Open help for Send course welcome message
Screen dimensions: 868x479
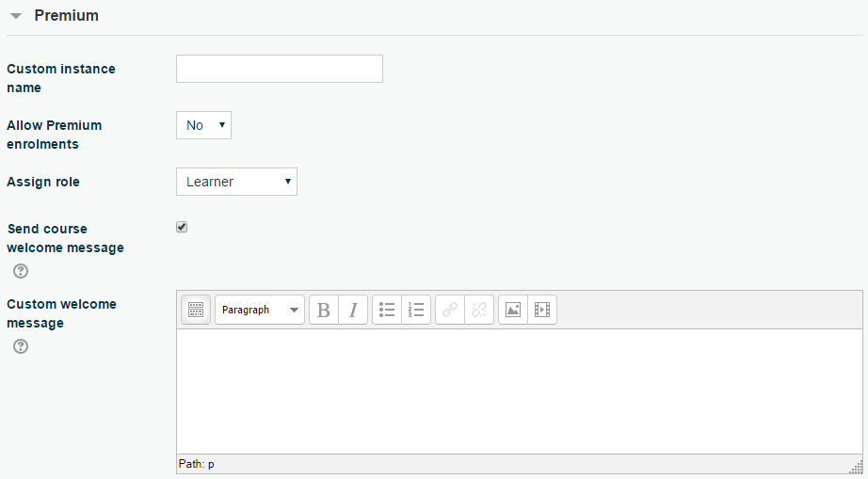[x=21, y=271]
